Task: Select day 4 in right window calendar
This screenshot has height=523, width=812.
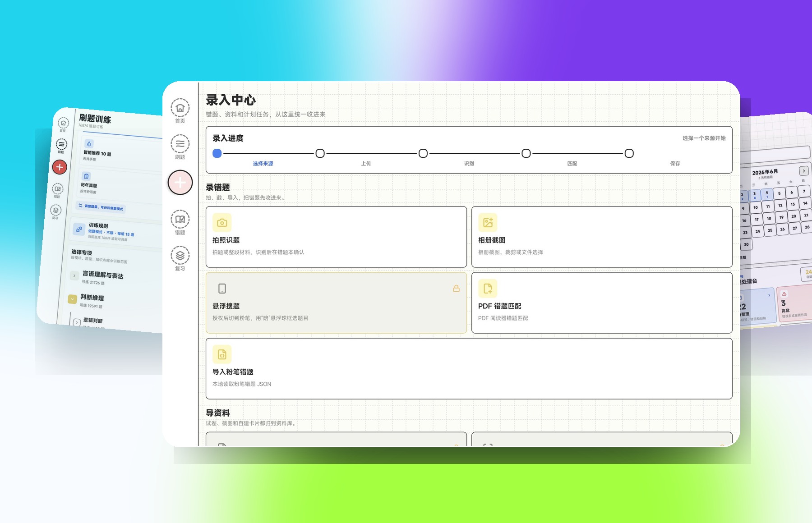Action: point(767,194)
